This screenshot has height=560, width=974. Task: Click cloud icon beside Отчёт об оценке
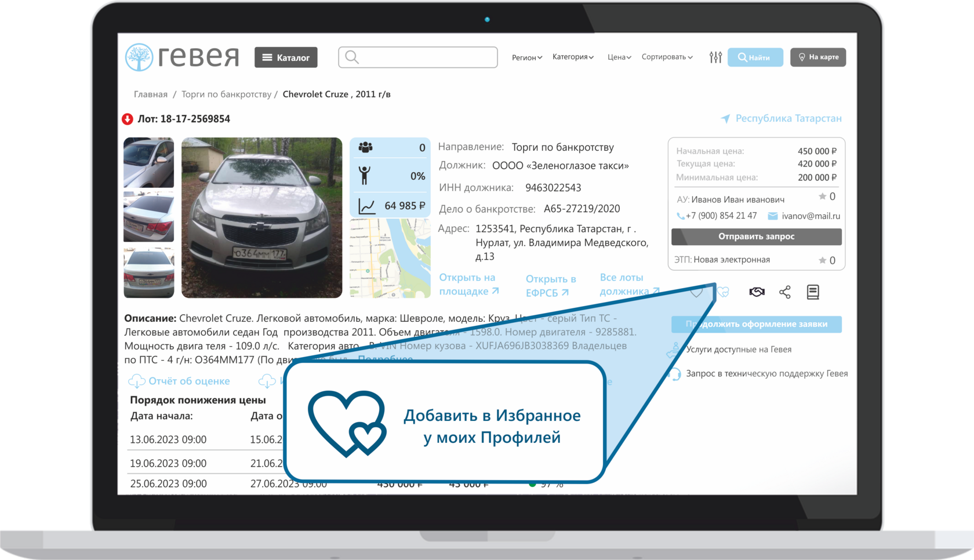[136, 381]
